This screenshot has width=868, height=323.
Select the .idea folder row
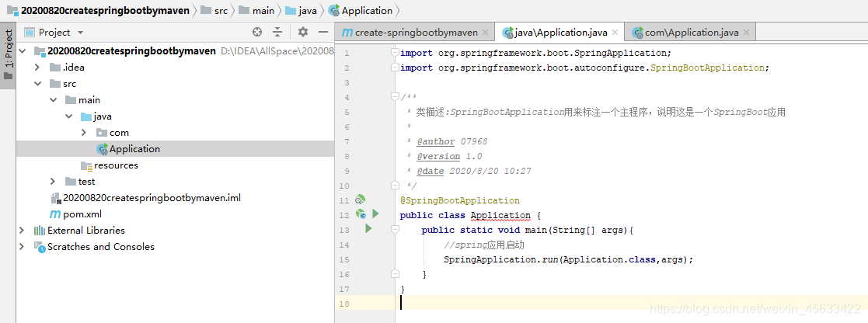(175, 68)
